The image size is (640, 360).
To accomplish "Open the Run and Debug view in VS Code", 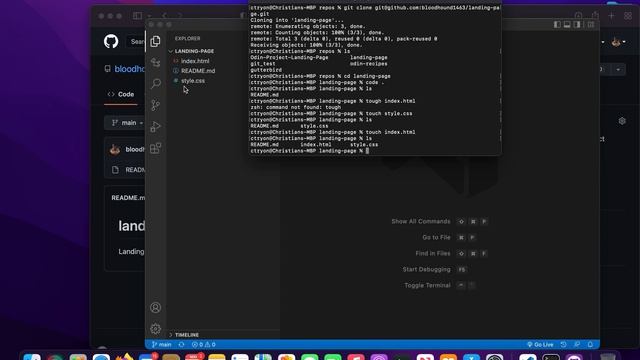I will coord(156,127).
